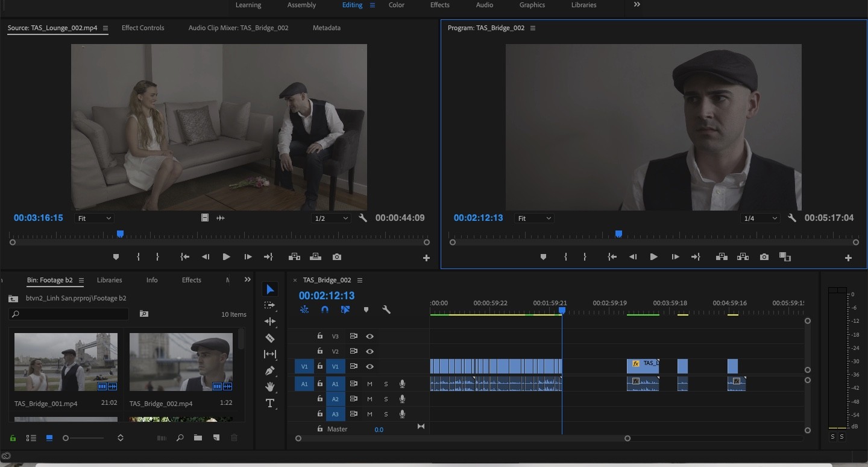Switch project panel to list view
The height and width of the screenshot is (467, 868).
pos(31,438)
